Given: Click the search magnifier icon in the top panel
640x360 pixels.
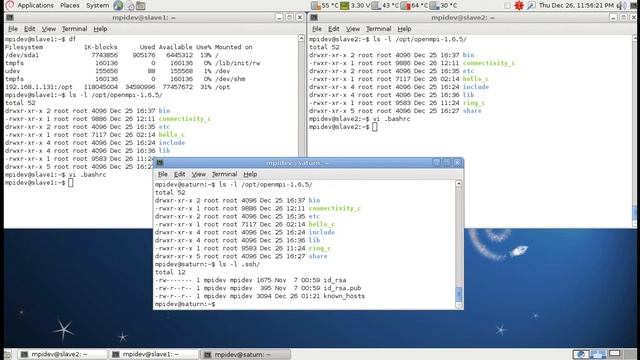Looking at the screenshot, I should (x=531, y=5).
